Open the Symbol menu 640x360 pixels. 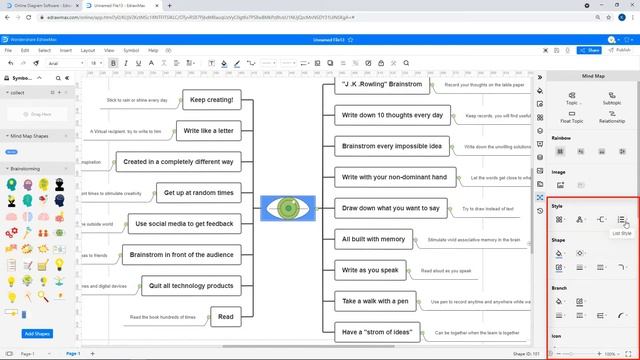131,50
